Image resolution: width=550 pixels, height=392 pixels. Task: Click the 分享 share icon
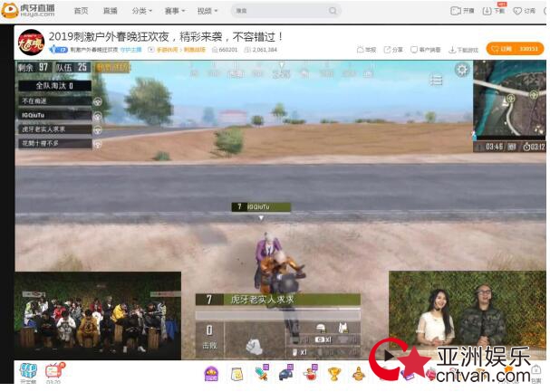(x=393, y=50)
